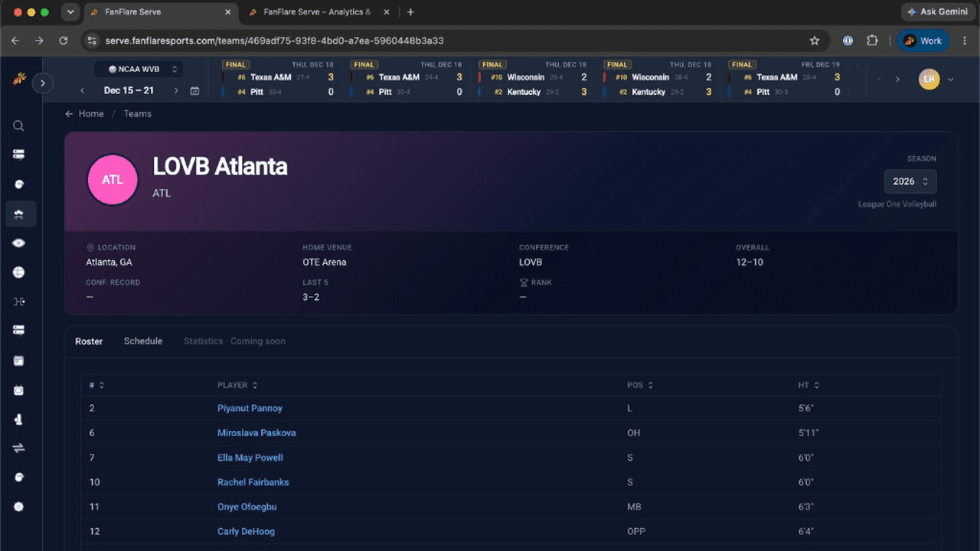Screen dimensions: 980x551
Task: Select the Statistics Coming soon tab
Action: (234, 341)
